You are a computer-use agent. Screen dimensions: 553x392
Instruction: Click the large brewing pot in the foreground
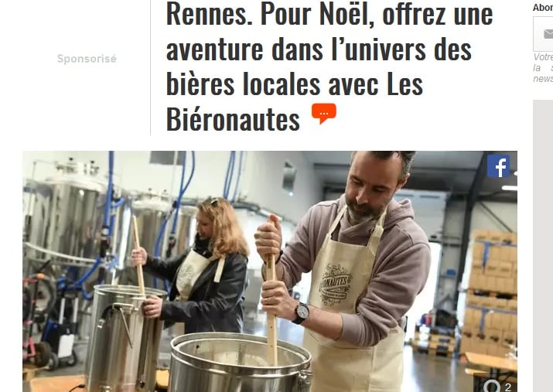[x=241, y=363]
